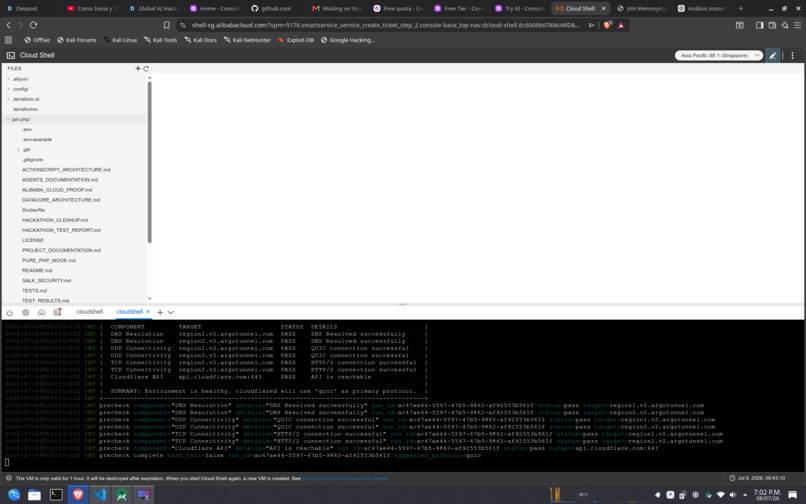Open TESTS.md file
Screen dimensions: 806x504
34,291
